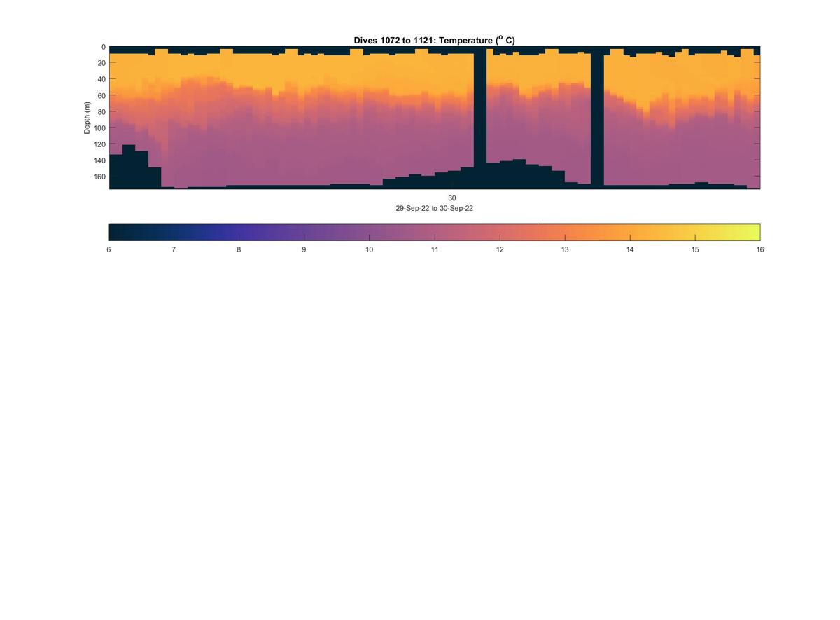
Task: Click depth tick label '80'
Action: (x=101, y=111)
